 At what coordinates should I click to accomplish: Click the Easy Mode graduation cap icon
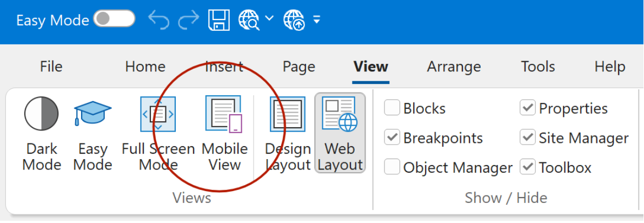92,134
